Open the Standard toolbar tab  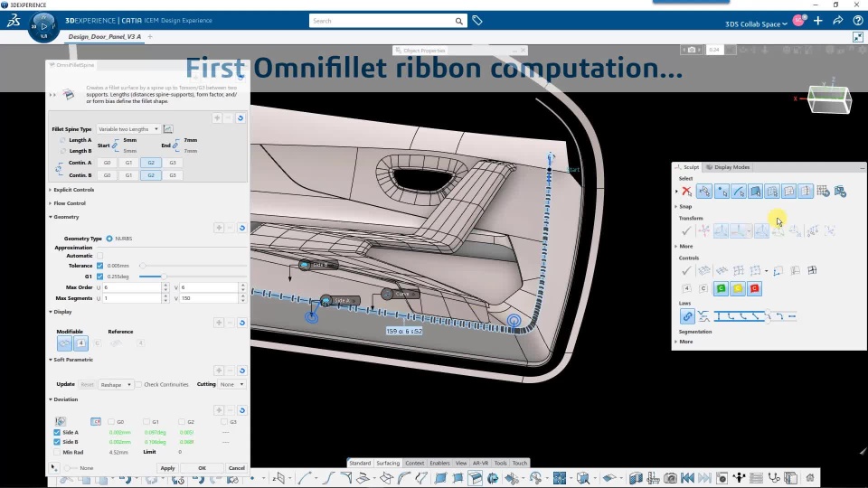click(360, 463)
